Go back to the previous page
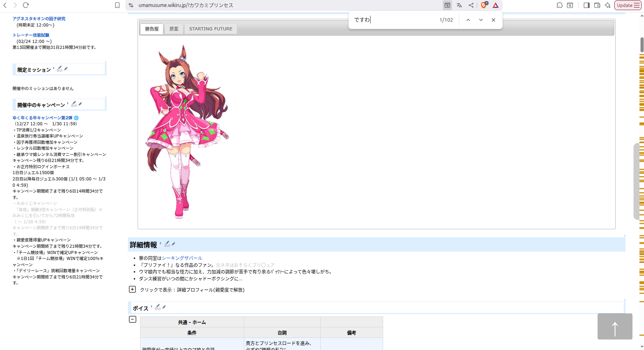Screen dimensions: 644x350 pos(5,5)
